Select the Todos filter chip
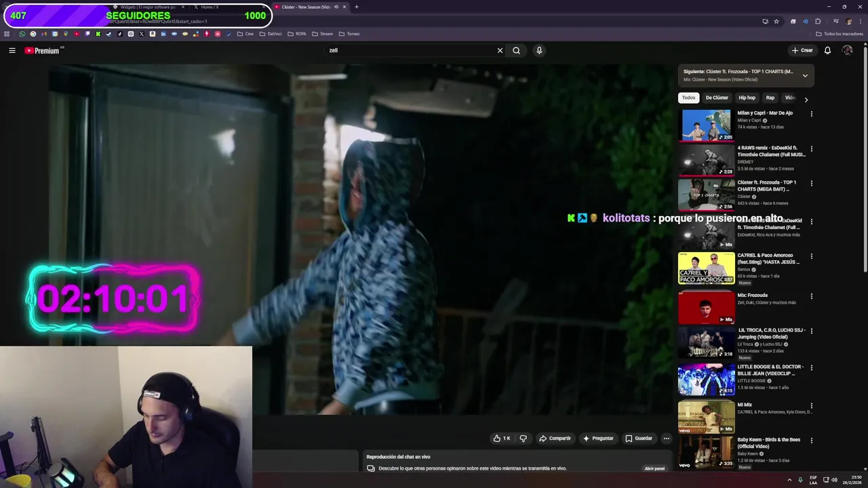Viewport: 868px width, 488px height. click(x=688, y=98)
